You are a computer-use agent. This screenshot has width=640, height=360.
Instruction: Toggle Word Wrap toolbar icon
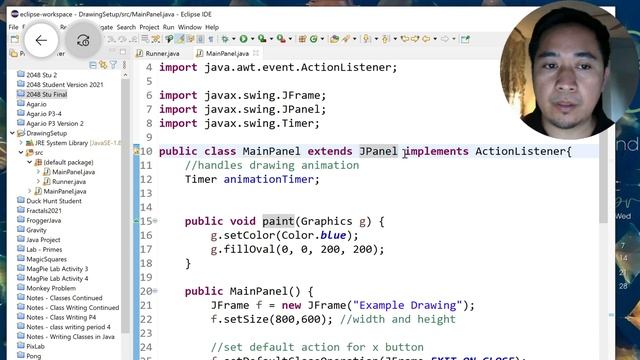[190, 39]
